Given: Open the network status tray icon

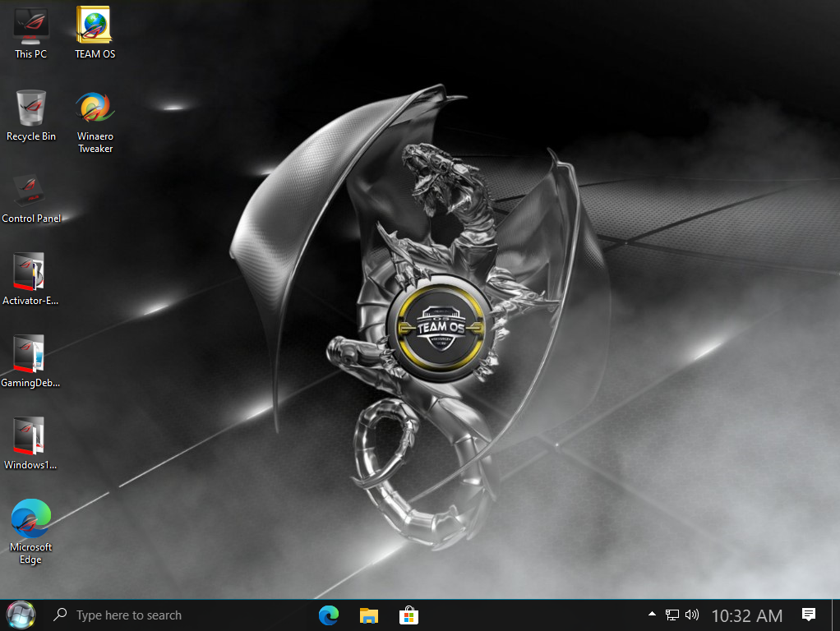Looking at the screenshot, I should click(x=672, y=615).
